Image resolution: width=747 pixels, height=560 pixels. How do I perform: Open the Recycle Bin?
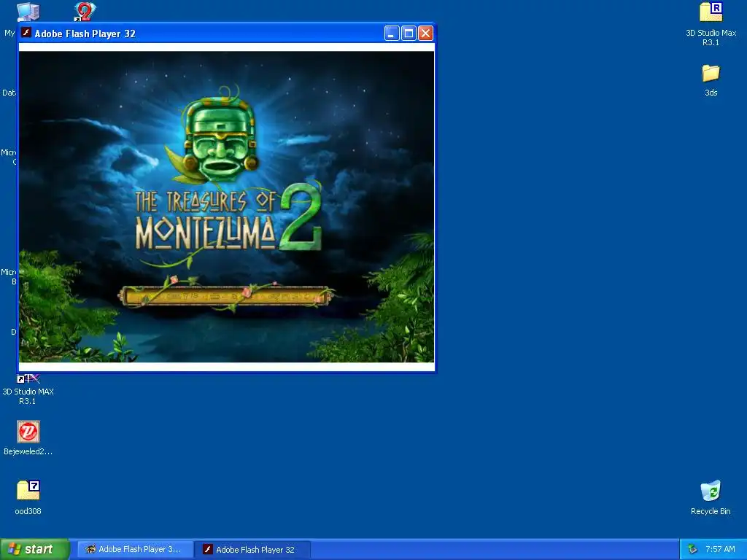[x=711, y=491]
